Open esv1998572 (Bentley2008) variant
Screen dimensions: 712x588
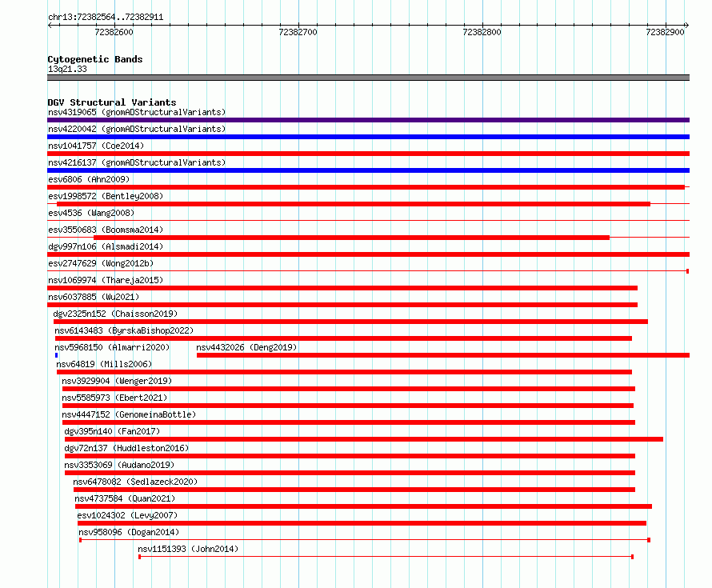[106, 196]
